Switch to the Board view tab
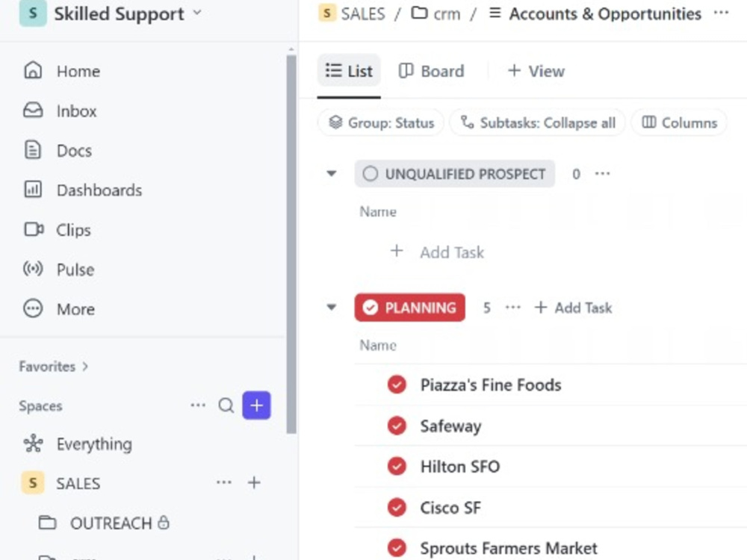Image resolution: width=747 pixels, height=560 pixels. pyautogui.click(x=431, y=71)
